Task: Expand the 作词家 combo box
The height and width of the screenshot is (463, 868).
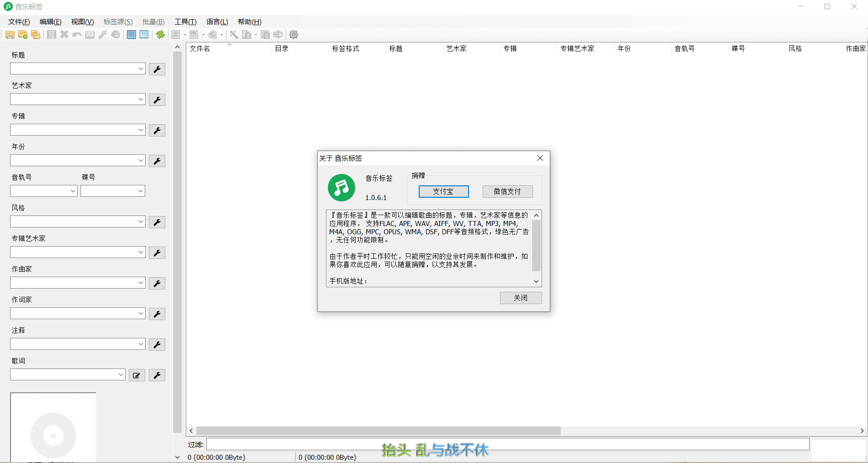Action: coord(141,313)
